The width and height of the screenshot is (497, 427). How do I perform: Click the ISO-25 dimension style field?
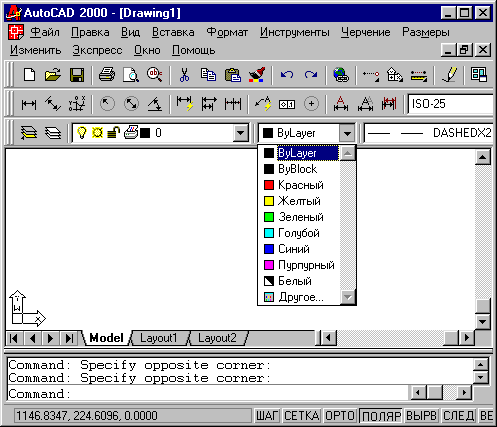450,104
